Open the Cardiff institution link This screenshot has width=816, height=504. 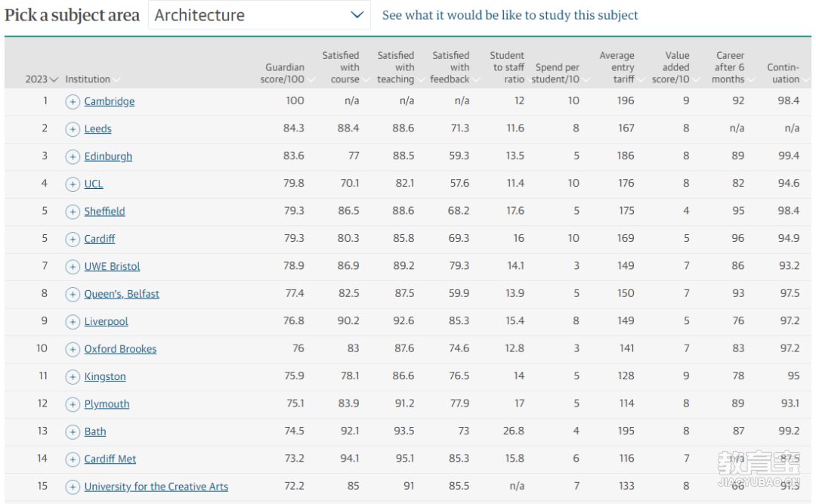100,239
